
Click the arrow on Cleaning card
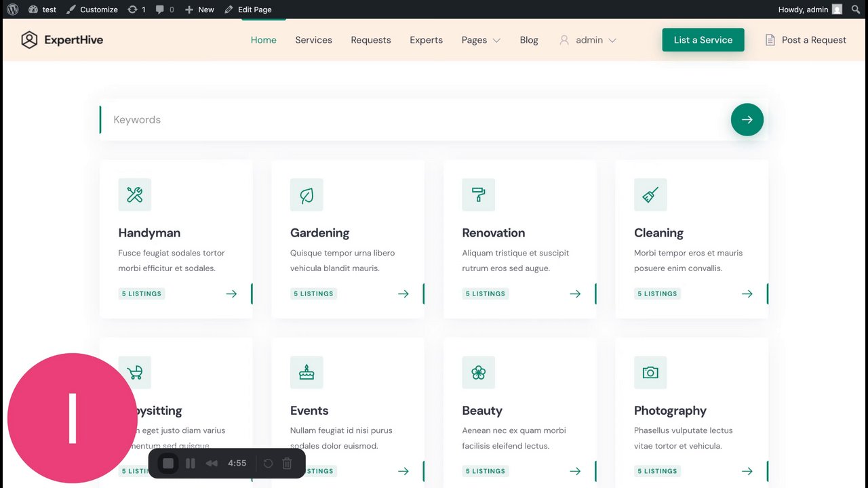click(x=747, y=293)
